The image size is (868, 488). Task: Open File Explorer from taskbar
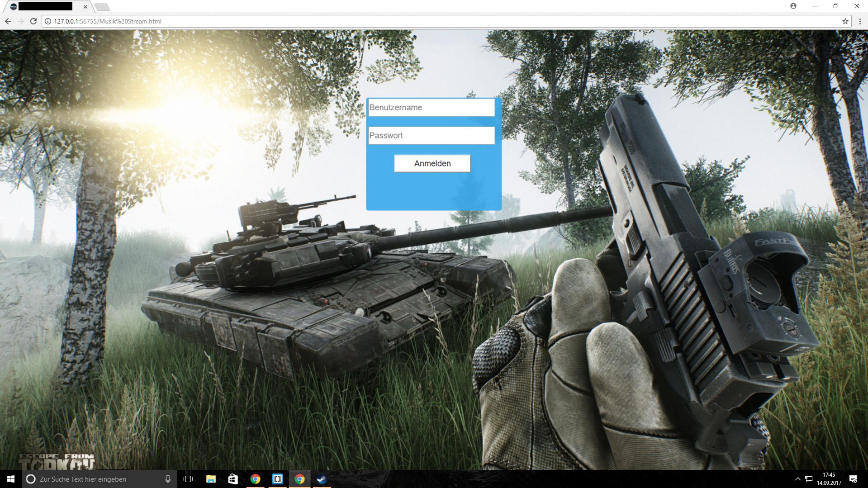(x=211, y=479)
